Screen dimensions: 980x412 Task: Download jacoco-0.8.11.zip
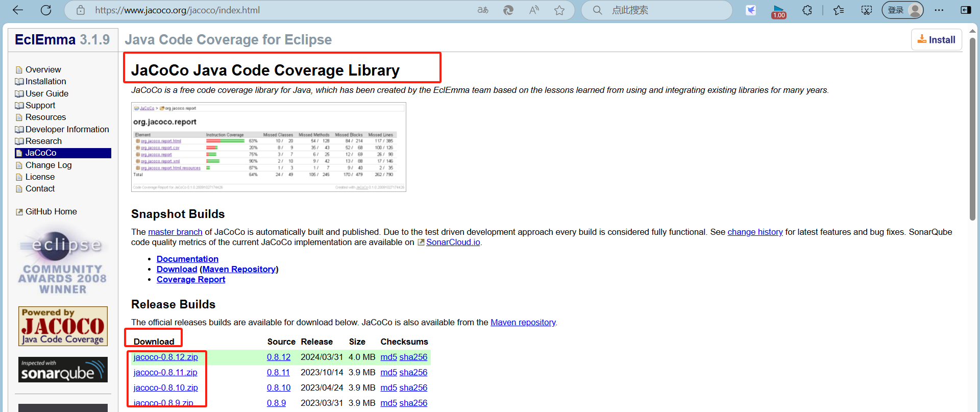point(165,372)
